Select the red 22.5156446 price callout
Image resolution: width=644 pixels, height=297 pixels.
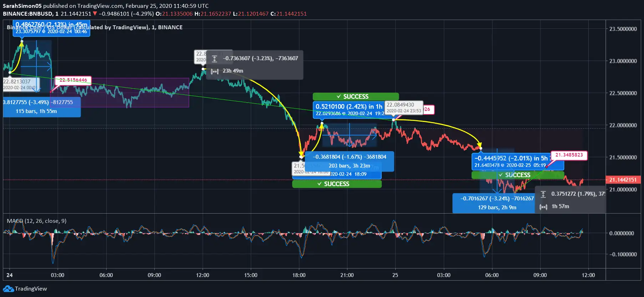tap(73, 80)
